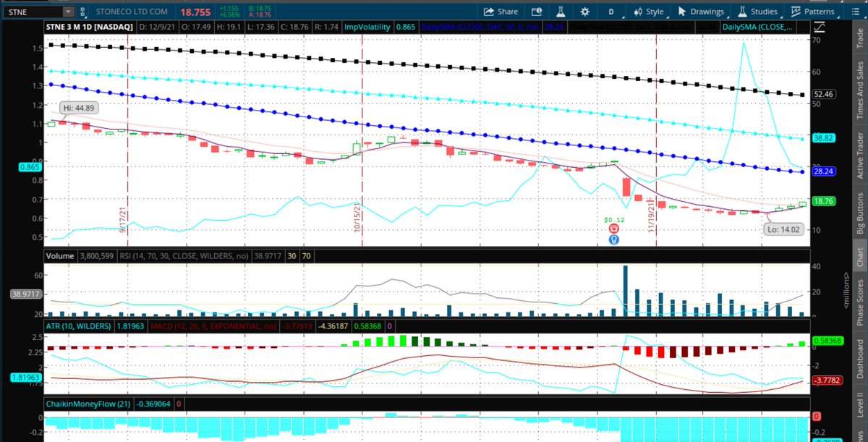Image resolution: width=868 pixels, height=442 pixels.
Task: Click the MACD (12, 26, 9, EXPONENTIAL) label
Action: tap(213, 326)
